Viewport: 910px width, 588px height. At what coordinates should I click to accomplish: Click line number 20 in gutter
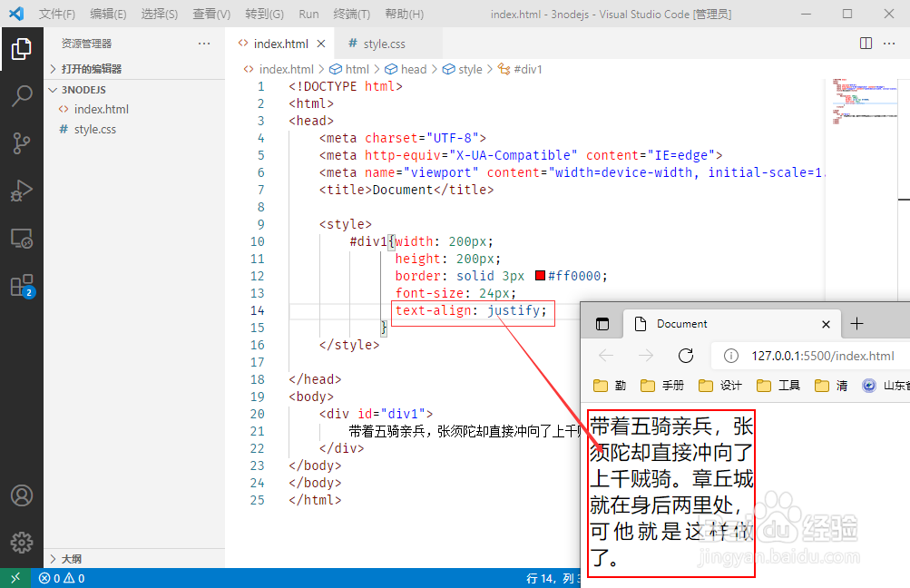point(257,414)
